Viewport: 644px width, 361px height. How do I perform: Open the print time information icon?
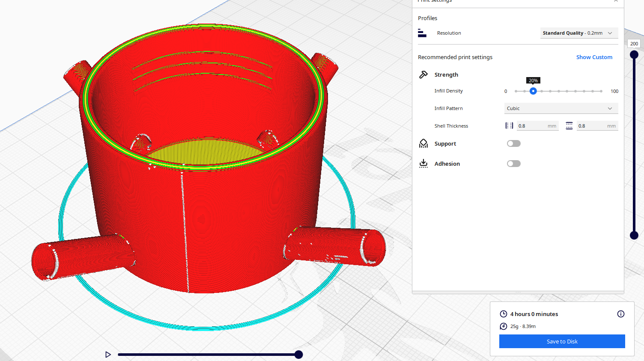pos(620,314)
